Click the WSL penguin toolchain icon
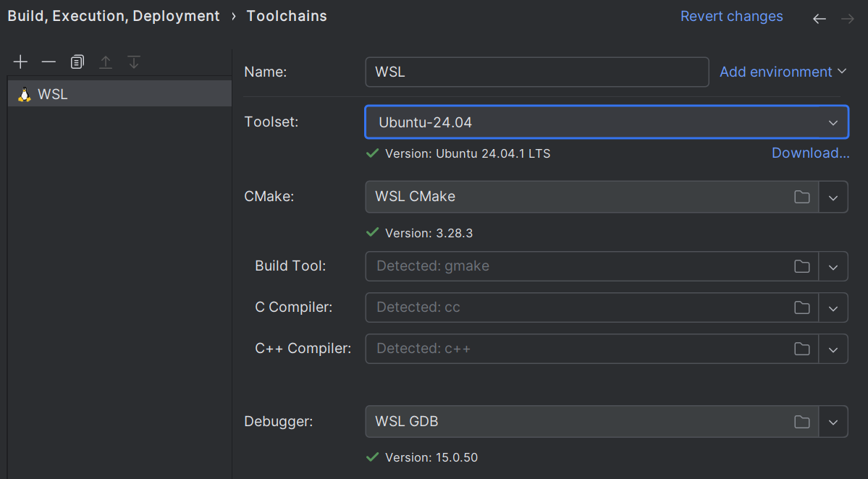 pos(23,93)
